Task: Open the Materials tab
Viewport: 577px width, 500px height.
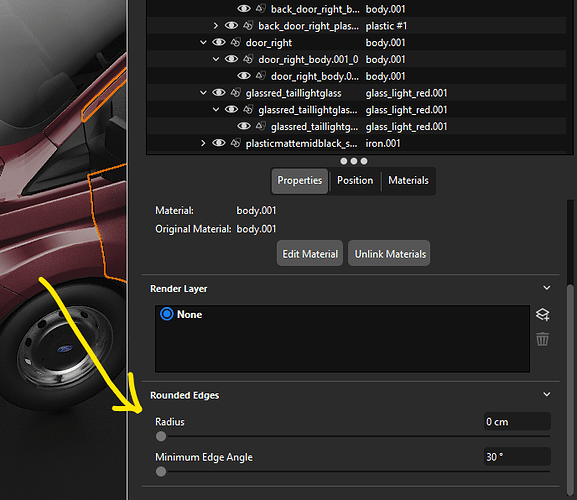Action: click(408, 181)
